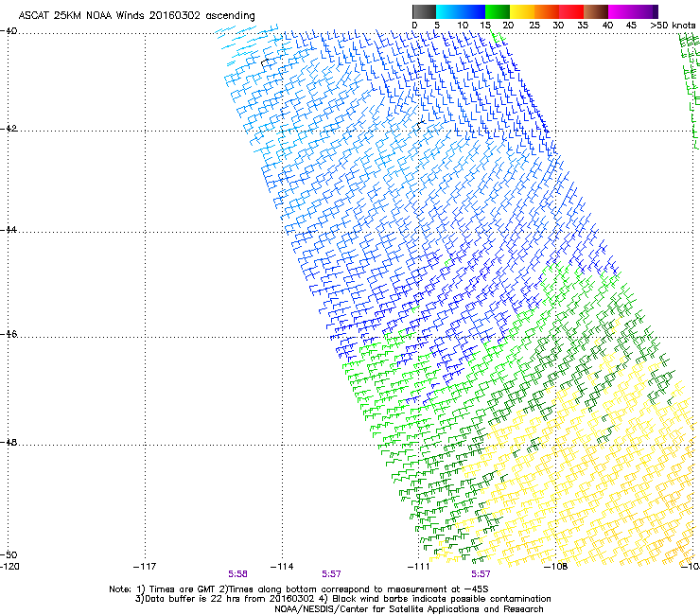Screen dimensions: 700x615
Task: Click the orange 25-30 knots legend color
Action: pos(547,11)
